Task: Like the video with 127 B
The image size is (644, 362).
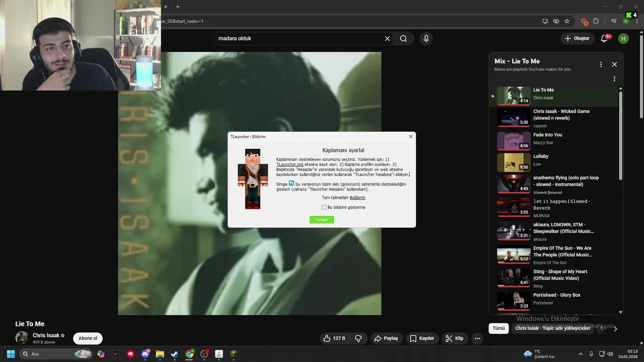Action: (335, 338)
